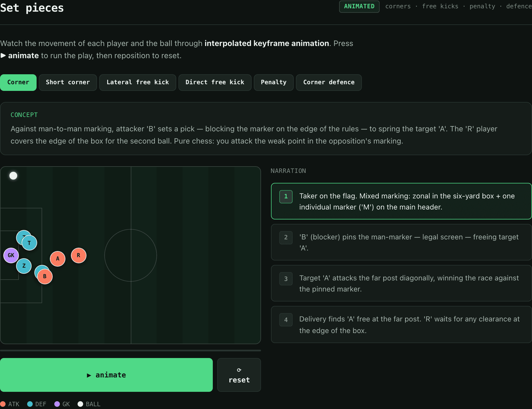Select the Penalty tab

(274, 82)
